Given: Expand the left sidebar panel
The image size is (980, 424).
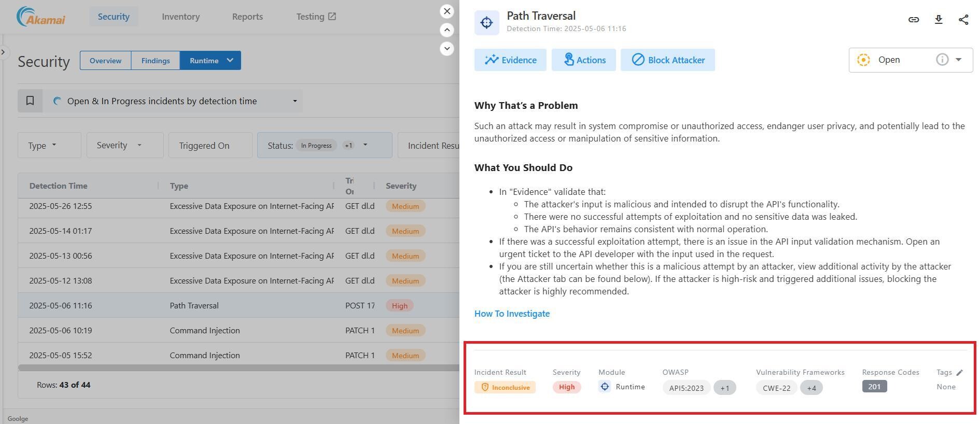Looking at the screenshot, I should tap(4, 52).
